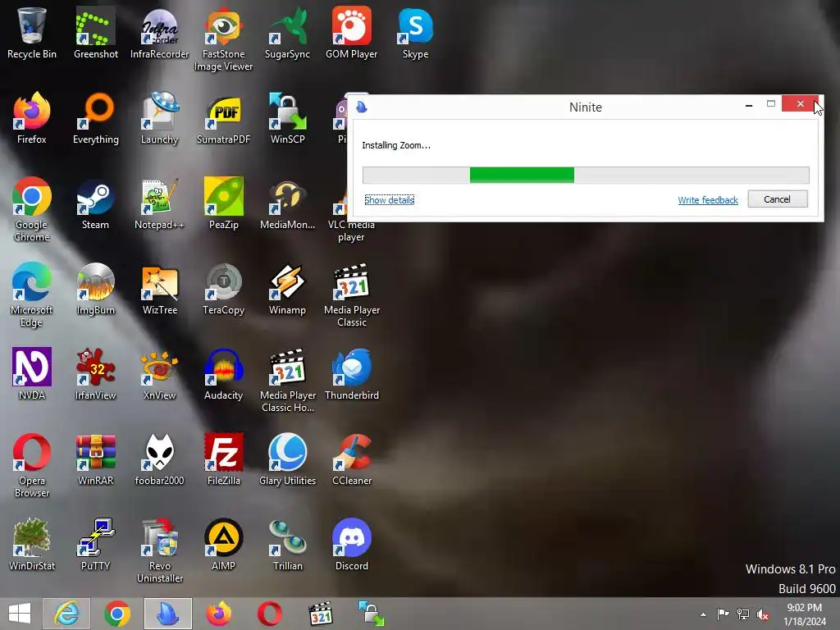Image resolution: width=840 pixels, height=630 pixels.
Task: Open the Recycle Bin desktop icon
Action: (x=32, y=33)
